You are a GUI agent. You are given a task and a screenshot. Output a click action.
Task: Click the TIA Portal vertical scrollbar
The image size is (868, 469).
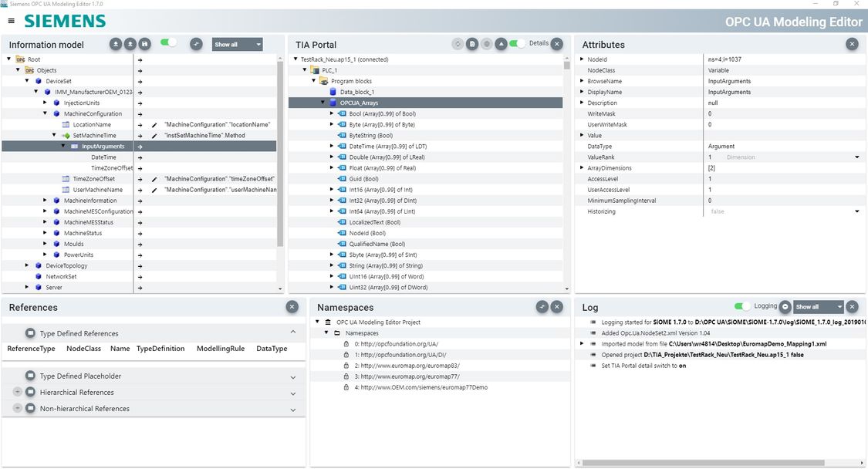tap(567, 65)
